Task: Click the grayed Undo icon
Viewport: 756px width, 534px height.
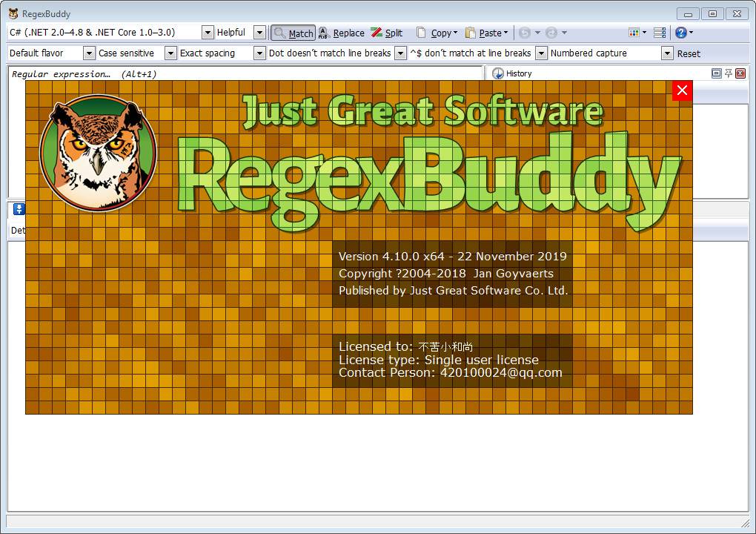Action: (x=525, y=33)
